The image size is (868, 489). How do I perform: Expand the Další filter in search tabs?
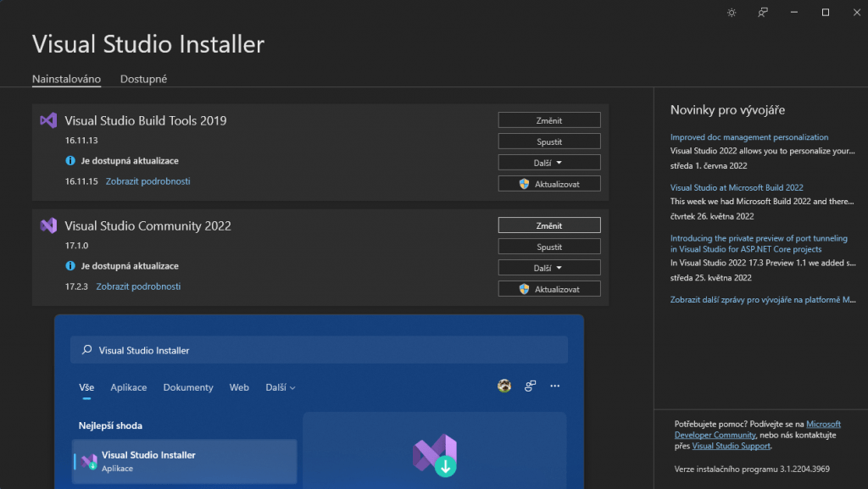click(x=280, y=387)
